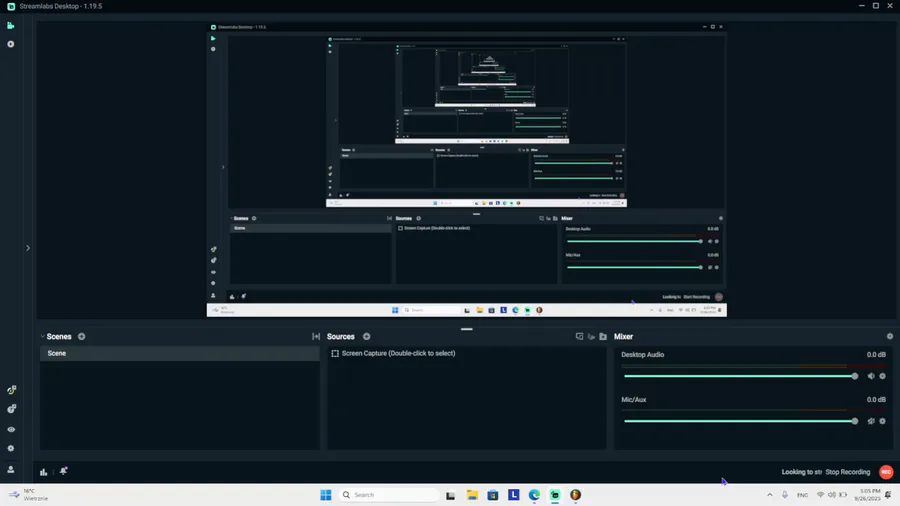900x506 pixels.
Task: Click the 'Scenes' panel heading
Action: 59,337
